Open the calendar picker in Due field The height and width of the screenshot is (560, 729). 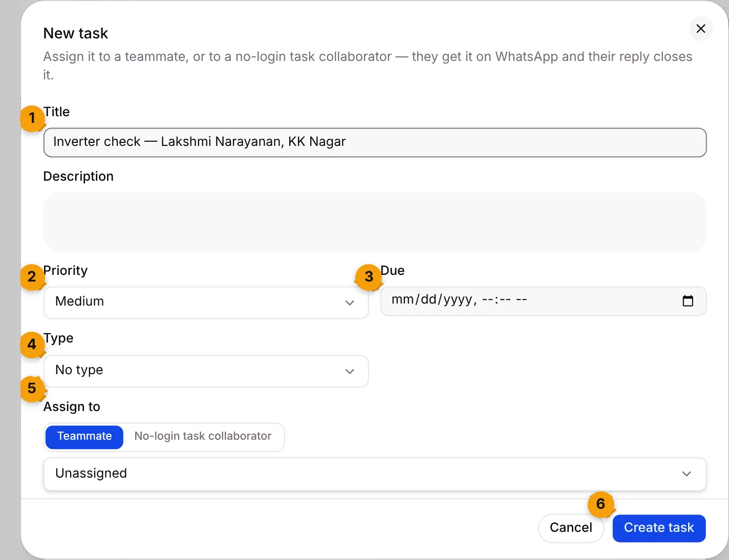[x=688, y=301]
